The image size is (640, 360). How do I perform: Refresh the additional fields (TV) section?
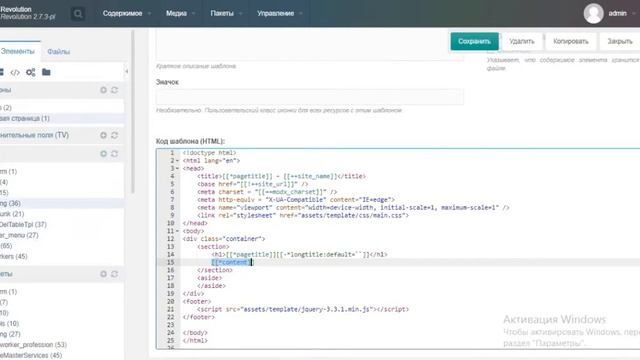point(114,135)
